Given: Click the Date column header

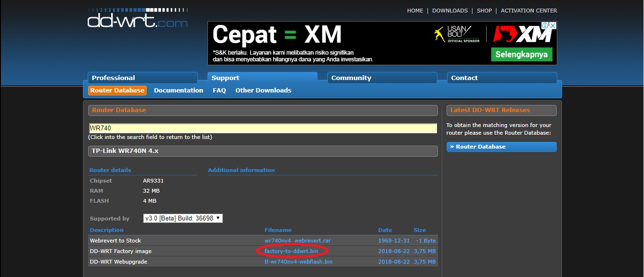Looking at the screenshot, I should pos(385,230).
